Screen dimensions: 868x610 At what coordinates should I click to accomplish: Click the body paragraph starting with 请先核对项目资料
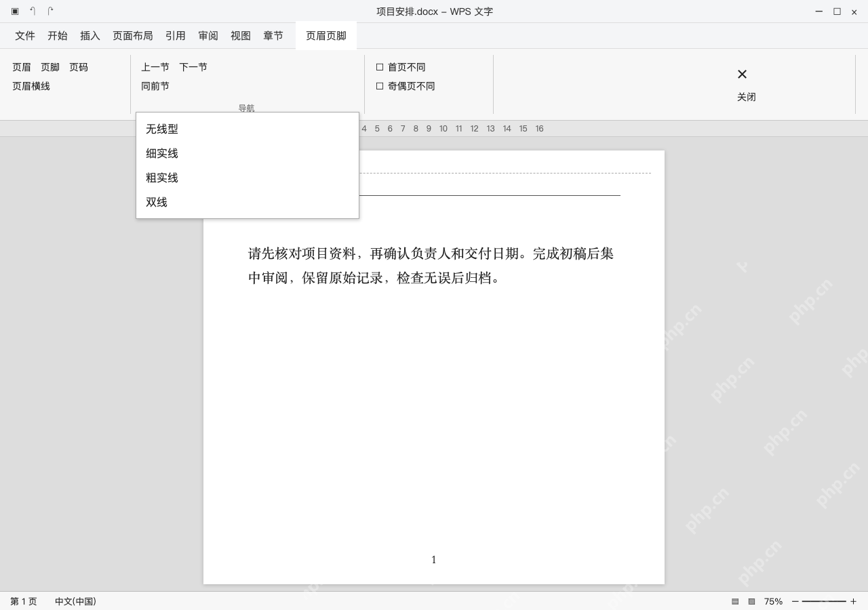click(x=431, y=266)
